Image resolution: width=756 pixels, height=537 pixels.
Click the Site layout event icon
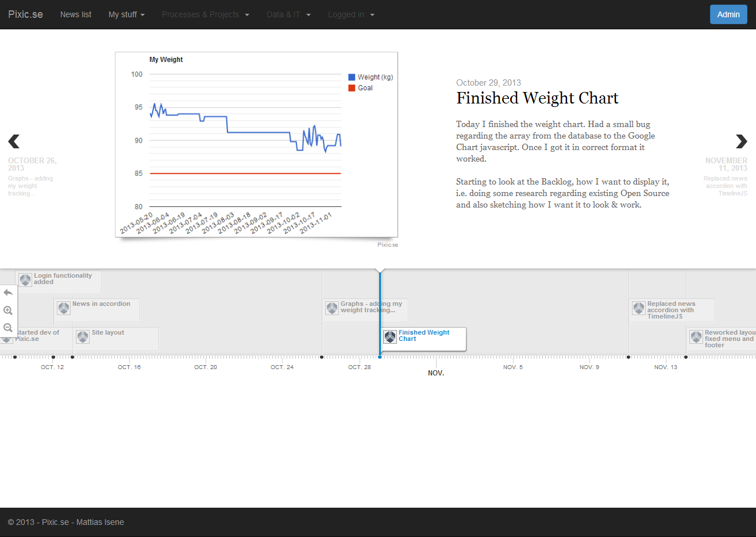tap(83, 337)
